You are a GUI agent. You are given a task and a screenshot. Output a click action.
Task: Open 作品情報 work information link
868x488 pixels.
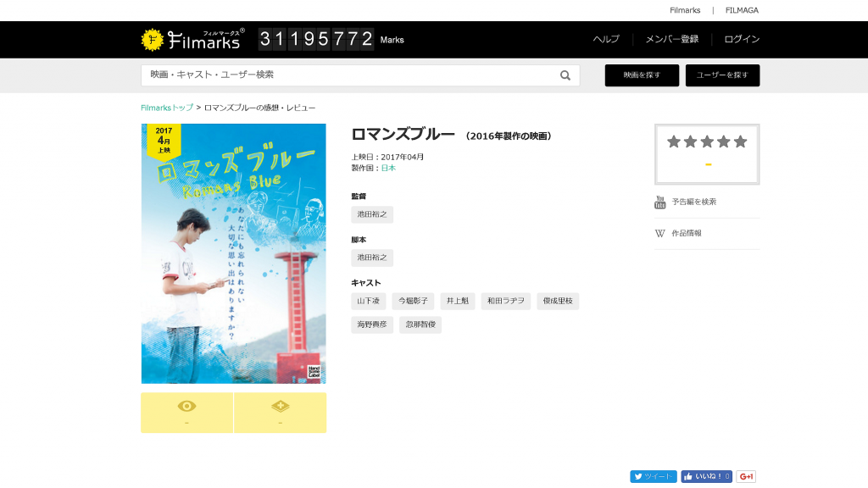(x=687, y=234)
